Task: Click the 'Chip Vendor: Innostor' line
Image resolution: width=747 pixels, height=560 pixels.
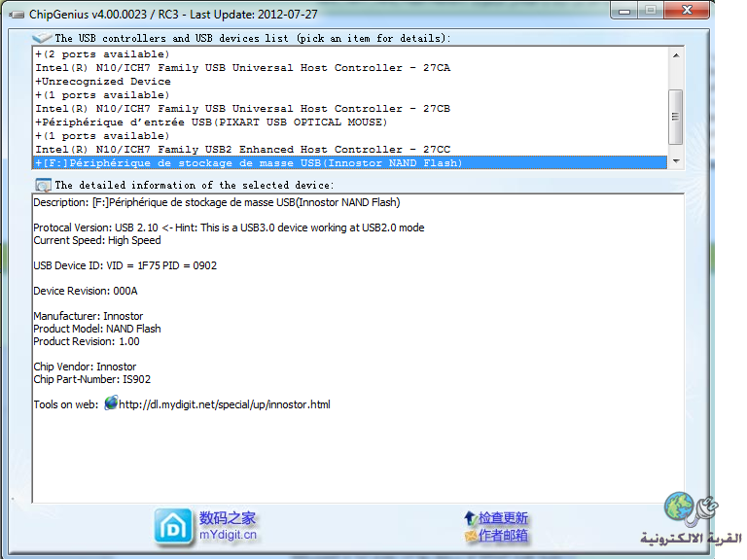Action: coord(85,367)
